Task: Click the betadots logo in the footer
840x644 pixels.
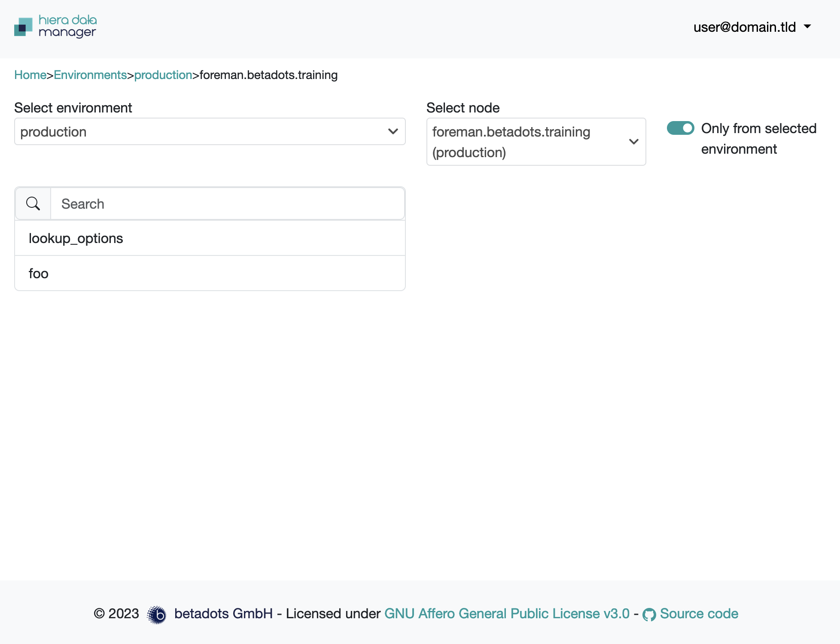Action: click(156, 615)
